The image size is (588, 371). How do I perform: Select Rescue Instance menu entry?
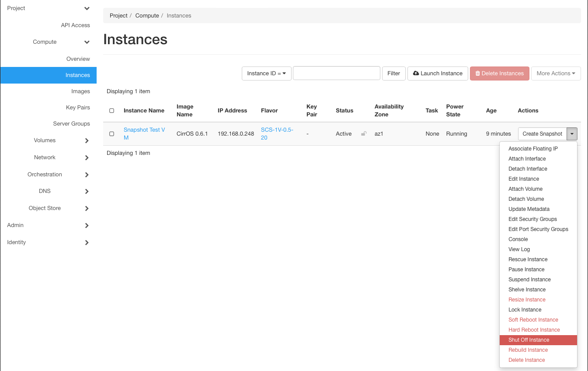(x=538, y=259)
